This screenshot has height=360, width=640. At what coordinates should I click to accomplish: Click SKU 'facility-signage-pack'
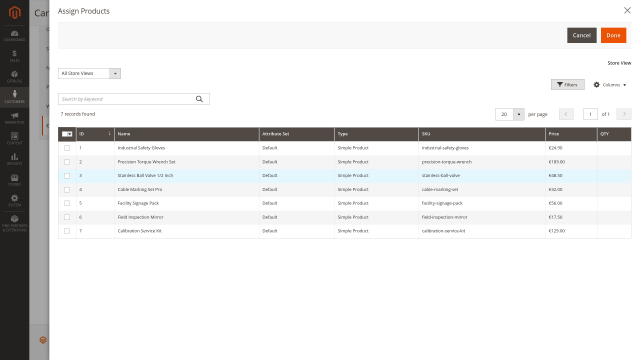(442, 203)
